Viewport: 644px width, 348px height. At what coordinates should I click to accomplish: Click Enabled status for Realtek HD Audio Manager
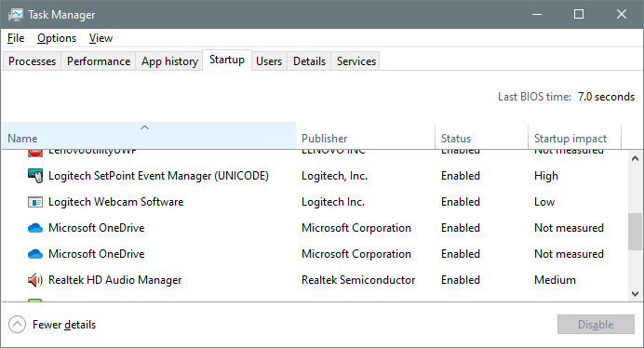(x=461, y=280)
